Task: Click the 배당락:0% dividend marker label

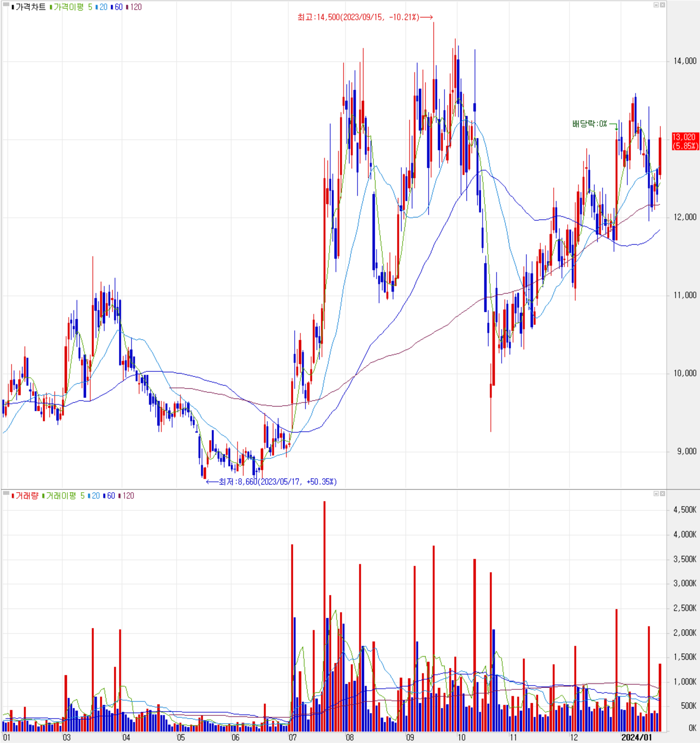Action: pos(590,124)
